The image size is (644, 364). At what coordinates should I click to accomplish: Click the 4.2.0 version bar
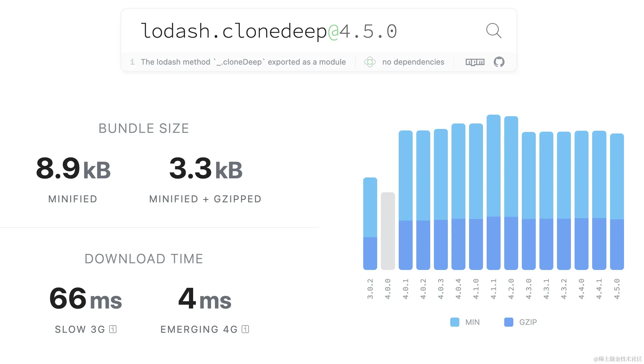511,193
